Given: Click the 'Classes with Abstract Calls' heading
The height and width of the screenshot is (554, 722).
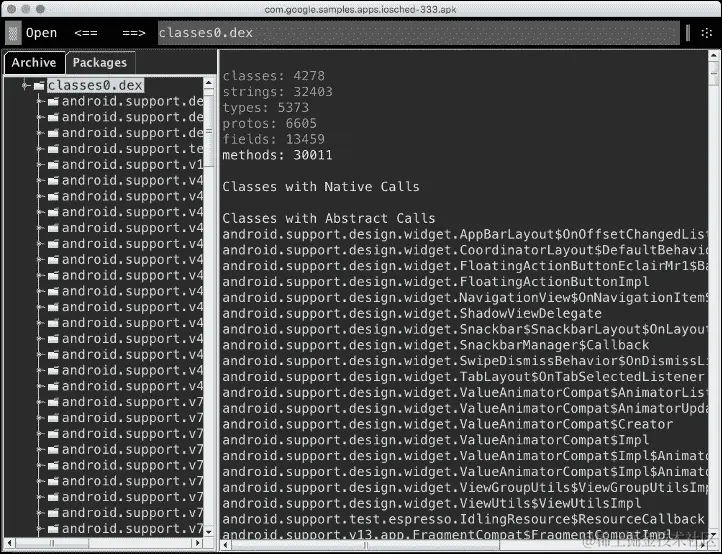Looking at the screenshot, I should (329, 218).
